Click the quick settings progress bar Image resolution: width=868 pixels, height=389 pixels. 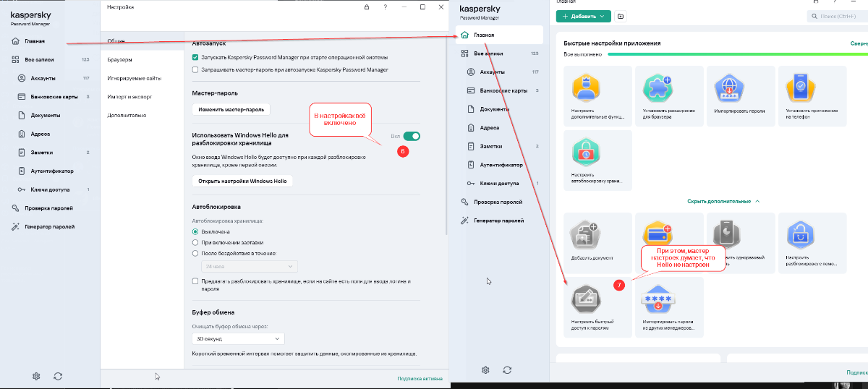click(x=738, y=54)
